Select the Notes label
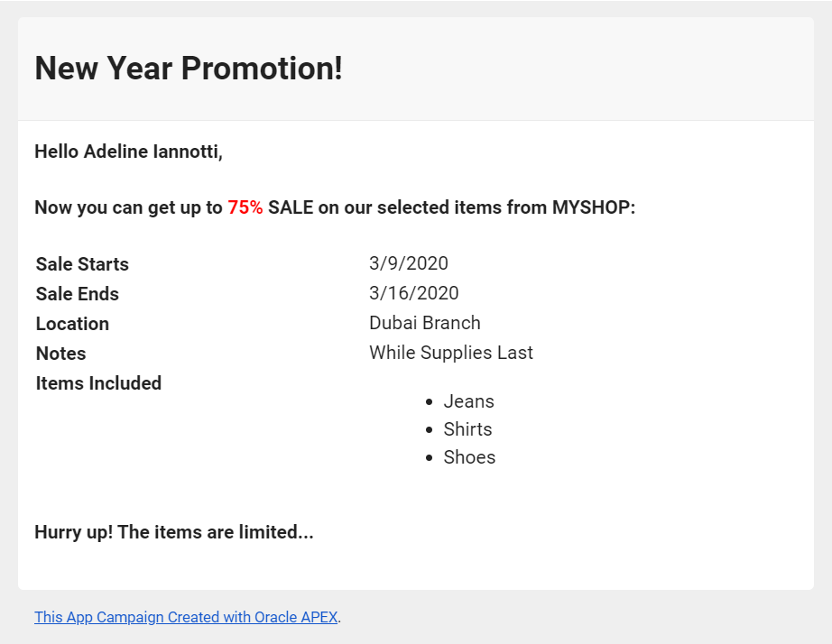 (x=60, y=354)
